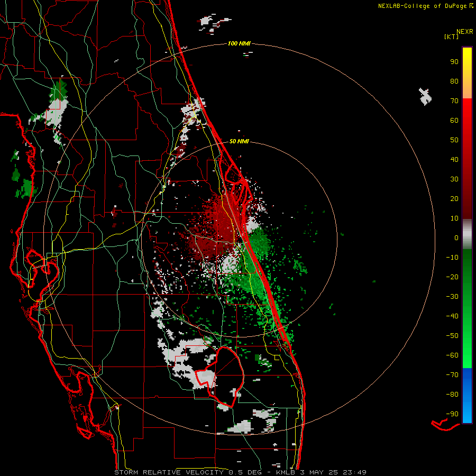The width and height of the screenshot is (476, 476).
Task: Click the positive 90 legend value
Action: click(454, 62)
